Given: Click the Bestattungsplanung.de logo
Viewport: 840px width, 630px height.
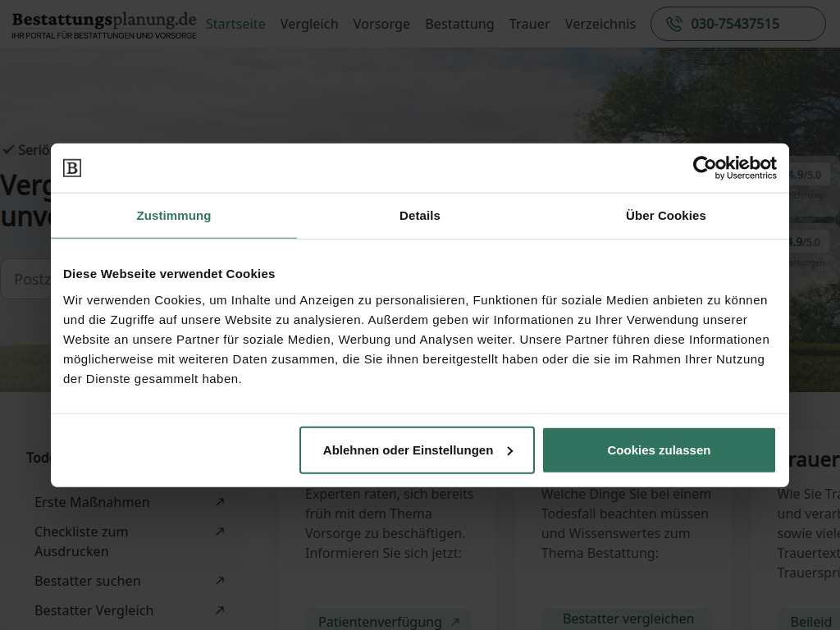Looking at the screenshot, I should pos(103,24).
